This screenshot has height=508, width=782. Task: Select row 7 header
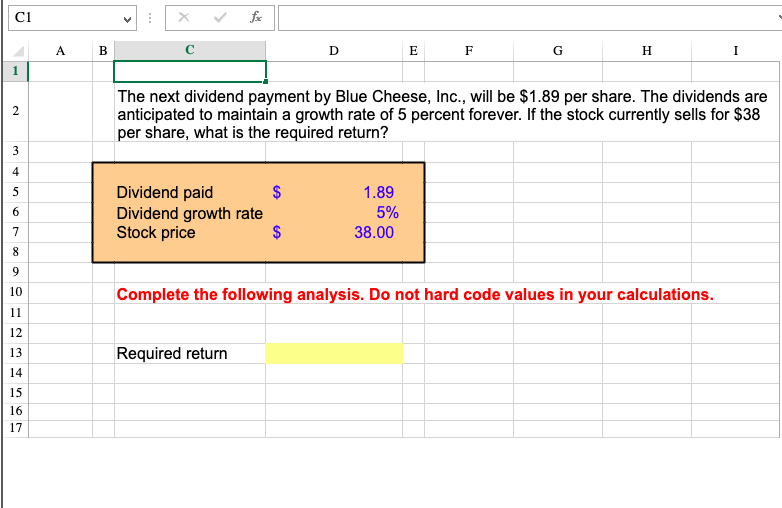tap(15, 232)
